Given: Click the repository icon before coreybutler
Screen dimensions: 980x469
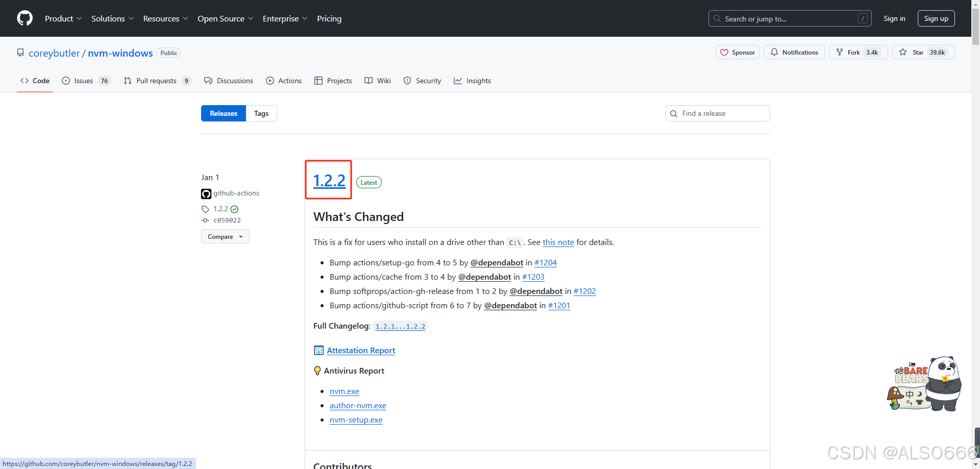Looking at the screenshot, I should (x=20, y=53).
